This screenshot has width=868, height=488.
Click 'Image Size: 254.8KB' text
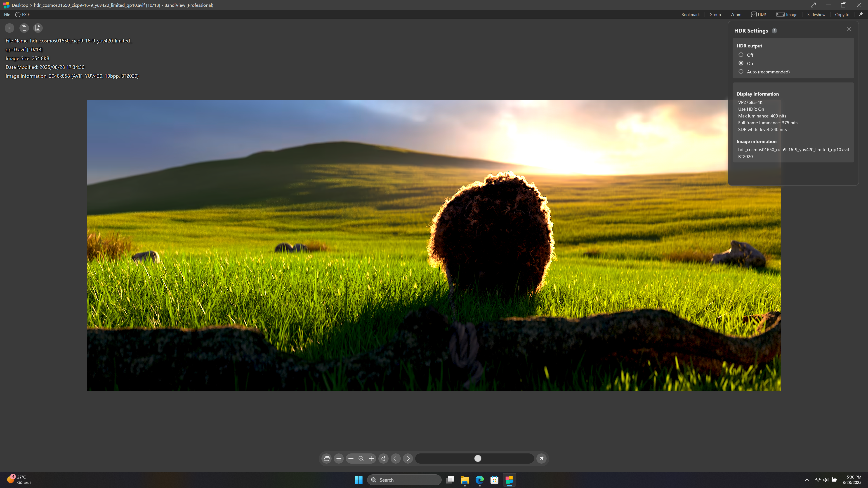pyautogui.click(x=27, y=58)
